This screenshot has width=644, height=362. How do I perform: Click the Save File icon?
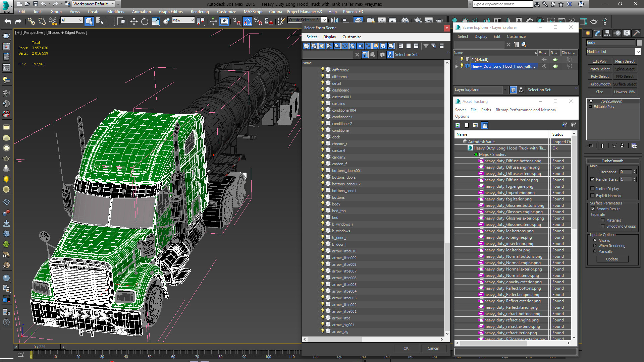click(x=35, y=4)
